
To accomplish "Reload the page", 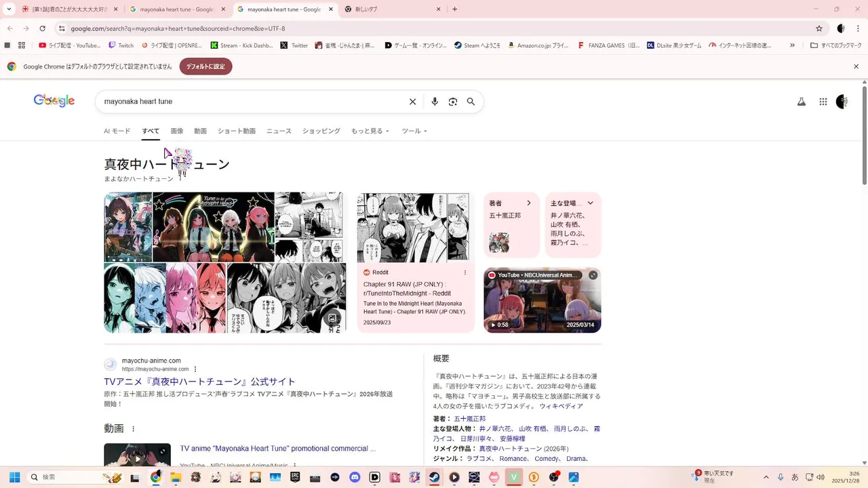I will click(x=42, y=28).
